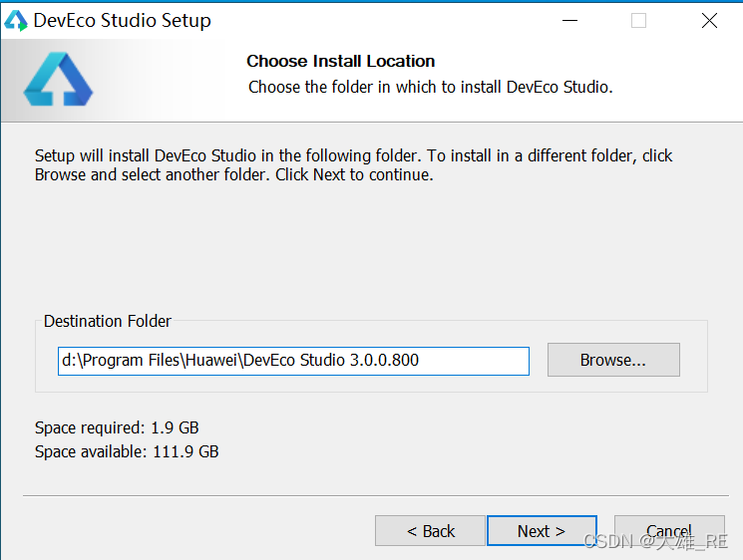This screenshot has height=560, width=743.
Task: Click 'Space required: 1.9 GB' text
Action: point(117,427)
